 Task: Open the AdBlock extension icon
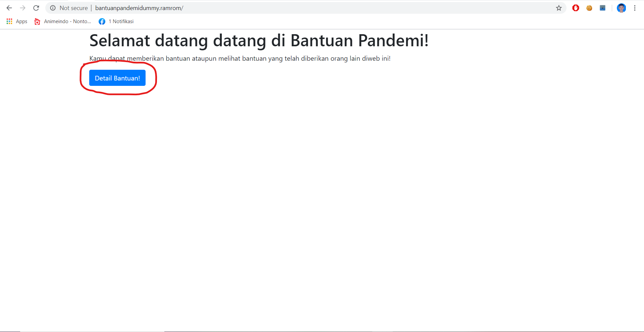tap(576, 8)
